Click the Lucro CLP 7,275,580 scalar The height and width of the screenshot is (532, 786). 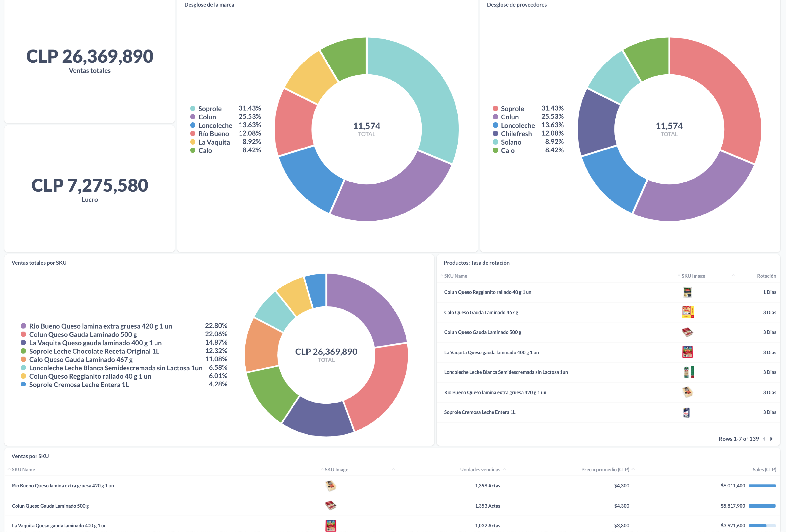[90, 186]
